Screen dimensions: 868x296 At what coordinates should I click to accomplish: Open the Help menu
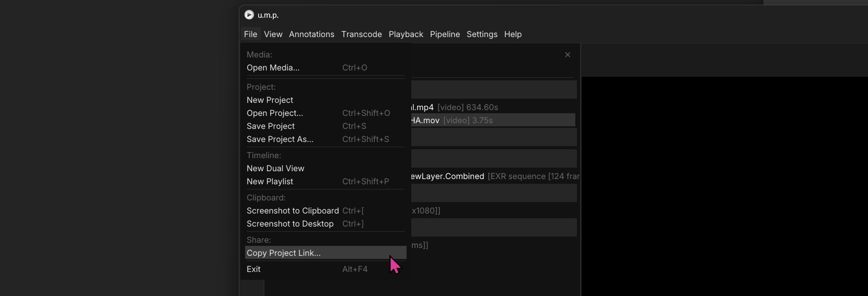pyautogui.click(x=513, y=34)
